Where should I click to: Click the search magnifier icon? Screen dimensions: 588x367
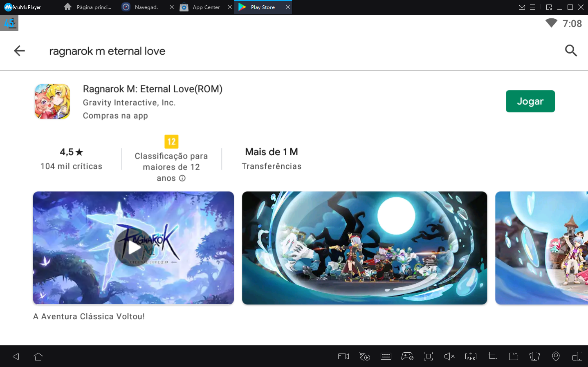571,51
